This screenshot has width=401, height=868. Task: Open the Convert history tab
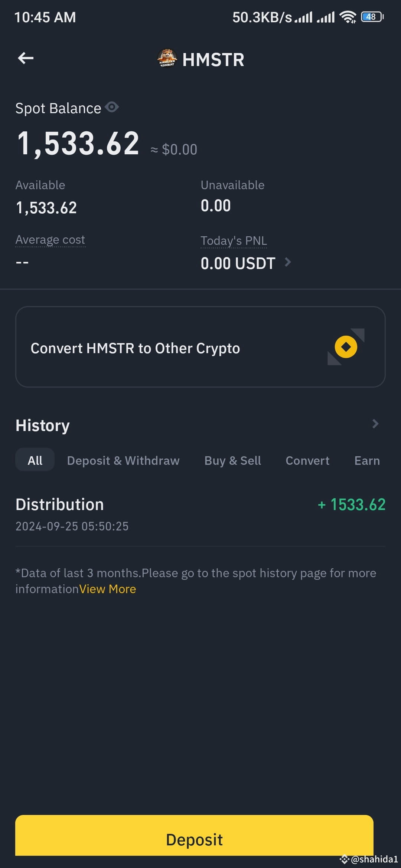[x=307, y=460]
